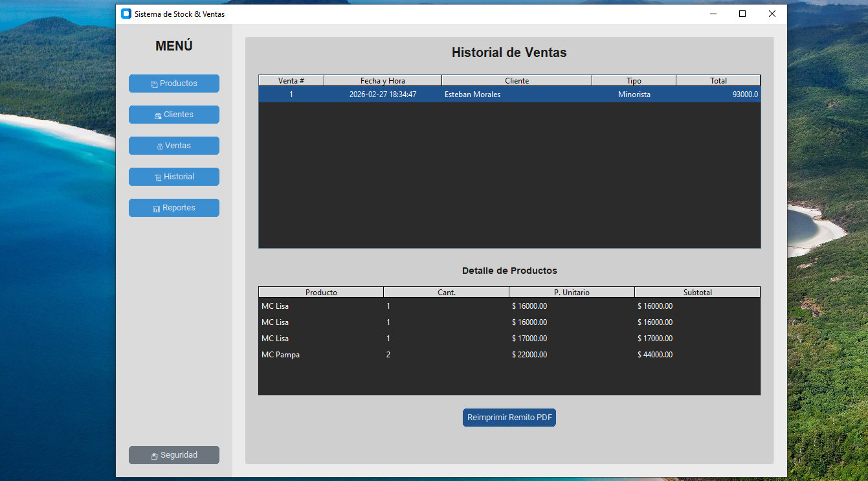Click the Tipo column header
Viewport: 868px width, 481px height.
634,81
